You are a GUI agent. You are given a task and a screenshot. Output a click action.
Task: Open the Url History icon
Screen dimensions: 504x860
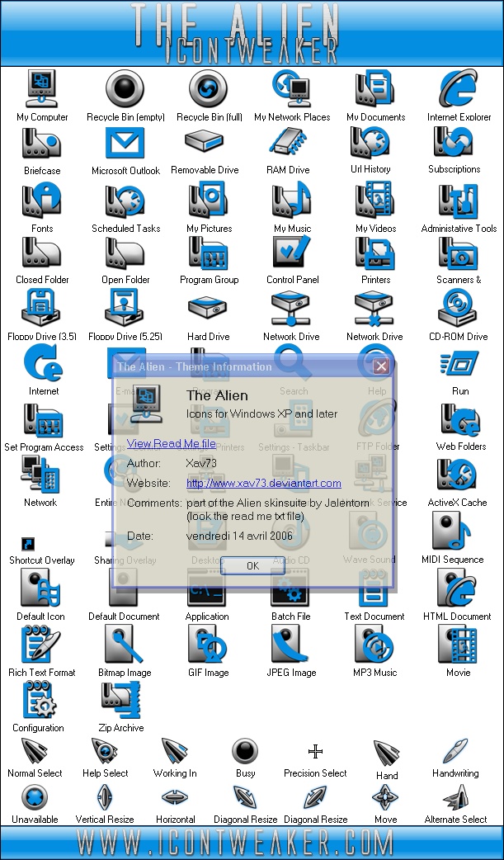[370, 143]
